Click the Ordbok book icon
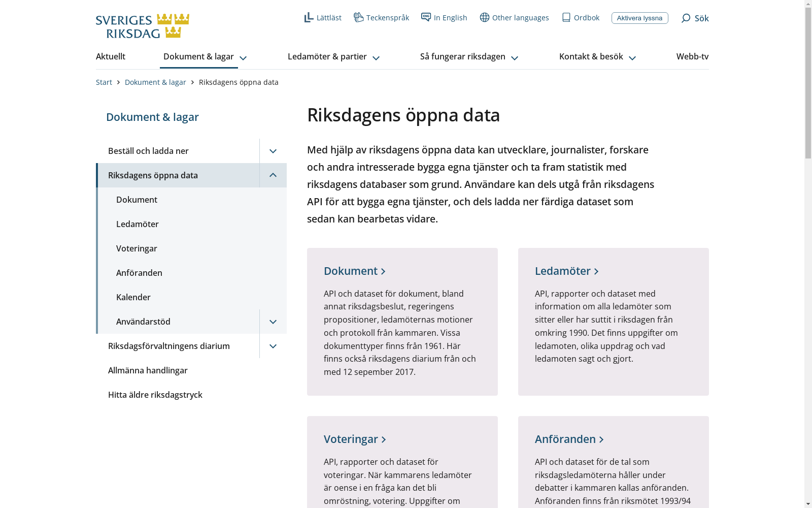The height and width of the screenshot is (508, 812). [566, 17]
